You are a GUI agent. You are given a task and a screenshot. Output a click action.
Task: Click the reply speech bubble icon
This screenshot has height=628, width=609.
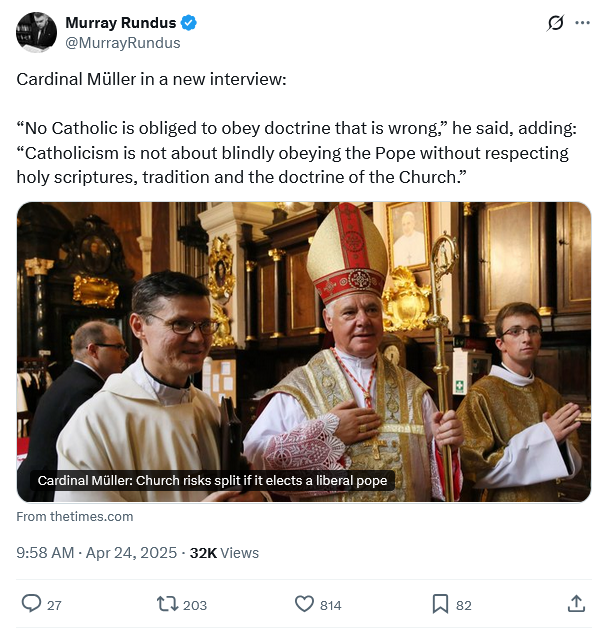tap(31, 604)
